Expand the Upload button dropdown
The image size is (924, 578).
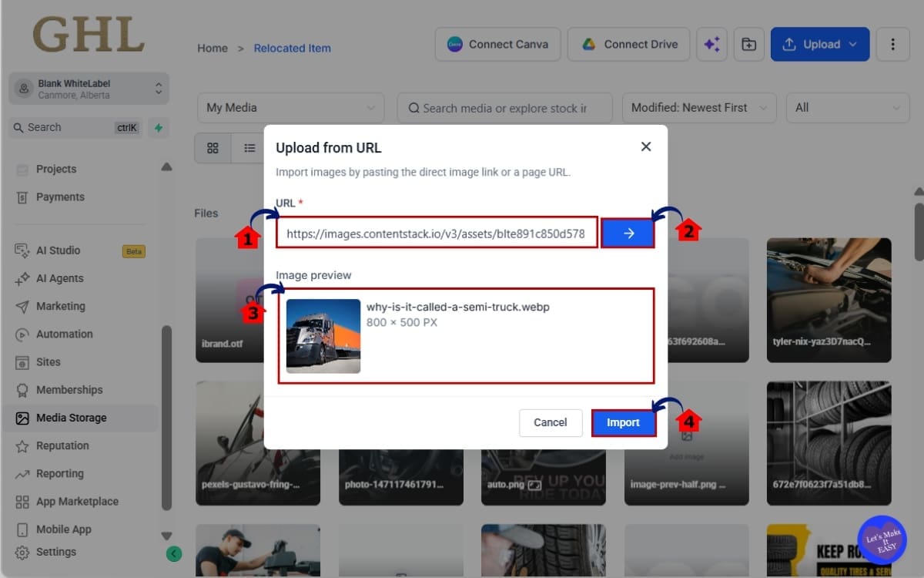[x=852, y=45]
